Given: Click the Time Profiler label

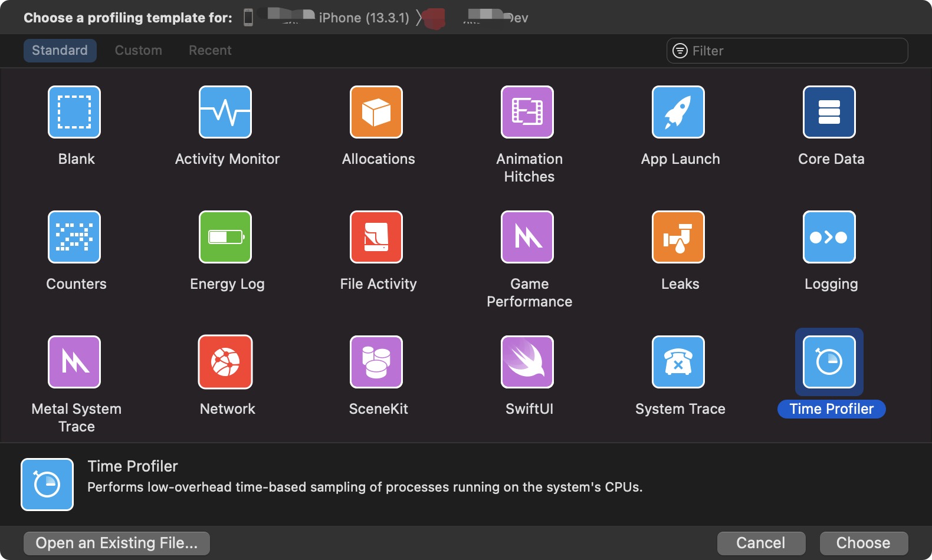Looking at the screenshot, I should pyautogui.click(x=832, y=409).
